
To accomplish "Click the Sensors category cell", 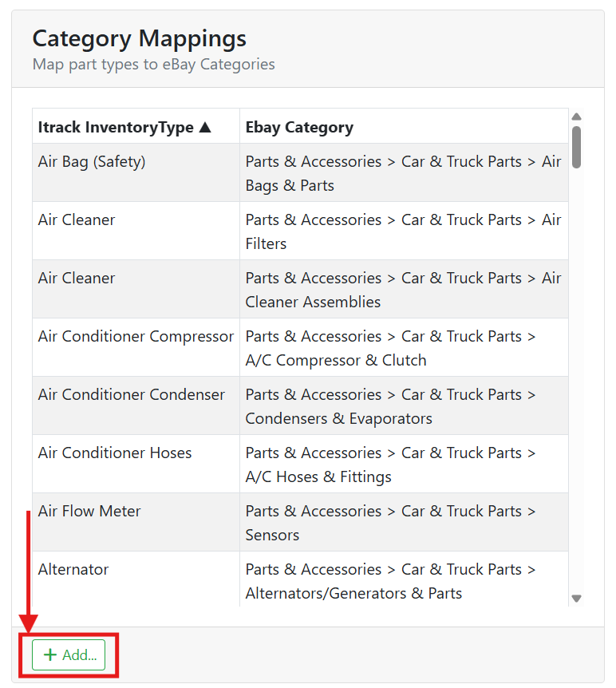I will [x=404, y=522].
